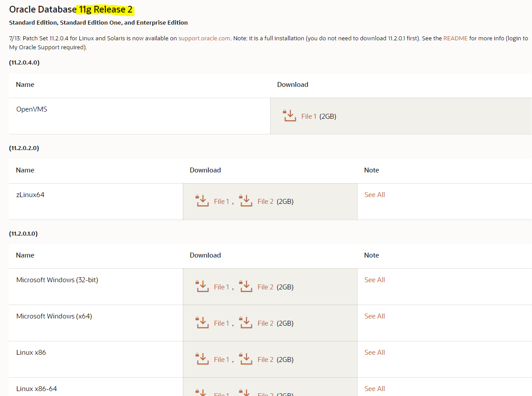Image resolution: width=532 pixels, height=396 pixels.
Task: Click the (11.2.0.2.0) version label
Action: (x=24, y=148)
